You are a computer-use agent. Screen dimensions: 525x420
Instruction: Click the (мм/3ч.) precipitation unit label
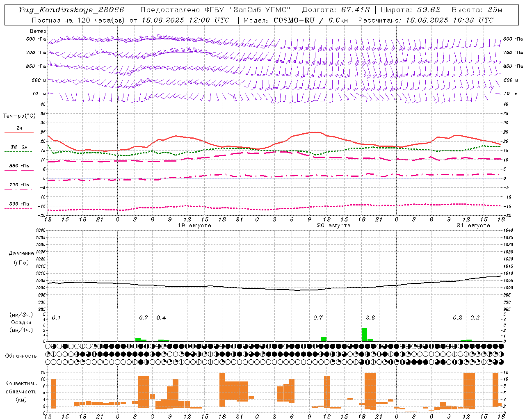[21, 315]
